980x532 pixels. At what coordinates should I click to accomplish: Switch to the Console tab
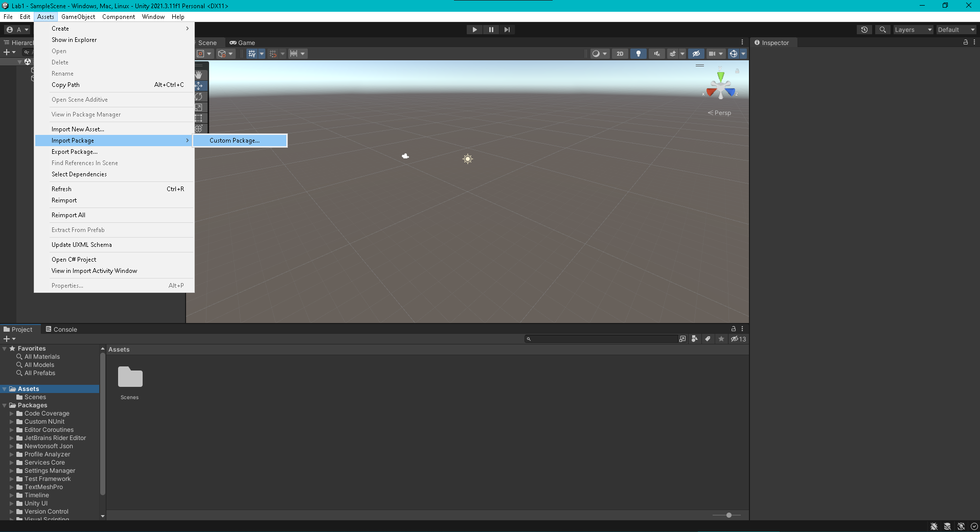[x=61, y=329]
